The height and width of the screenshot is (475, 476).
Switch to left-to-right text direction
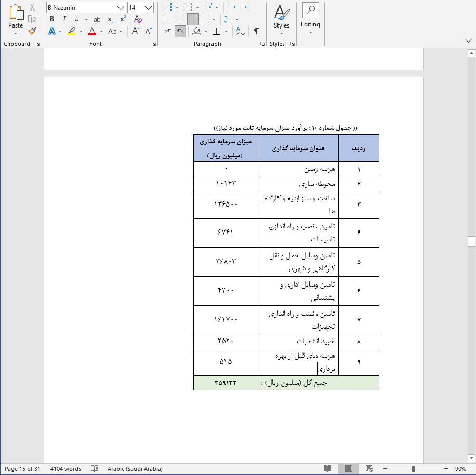coord(168,31)
